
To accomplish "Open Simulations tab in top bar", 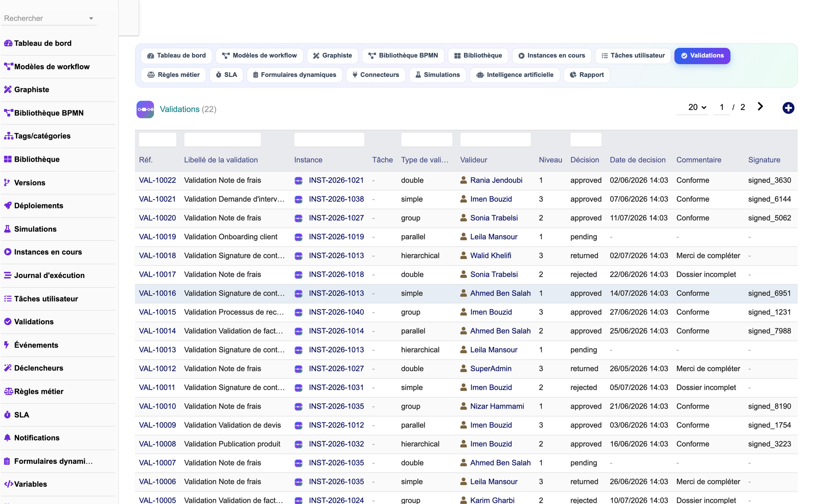I will tap(438, 75).
